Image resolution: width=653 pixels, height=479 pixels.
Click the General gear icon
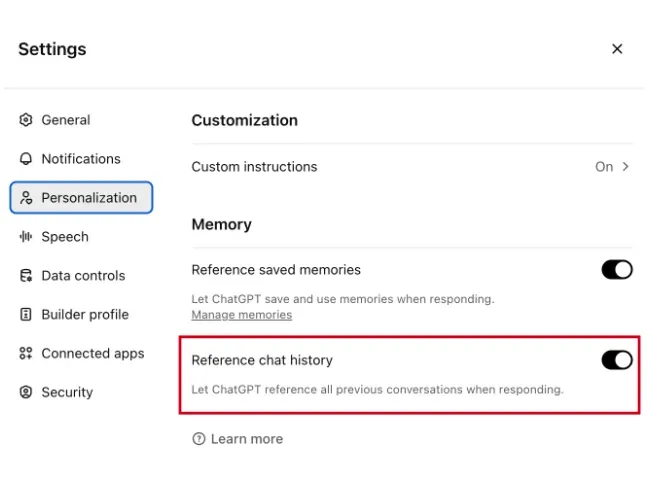26,120
